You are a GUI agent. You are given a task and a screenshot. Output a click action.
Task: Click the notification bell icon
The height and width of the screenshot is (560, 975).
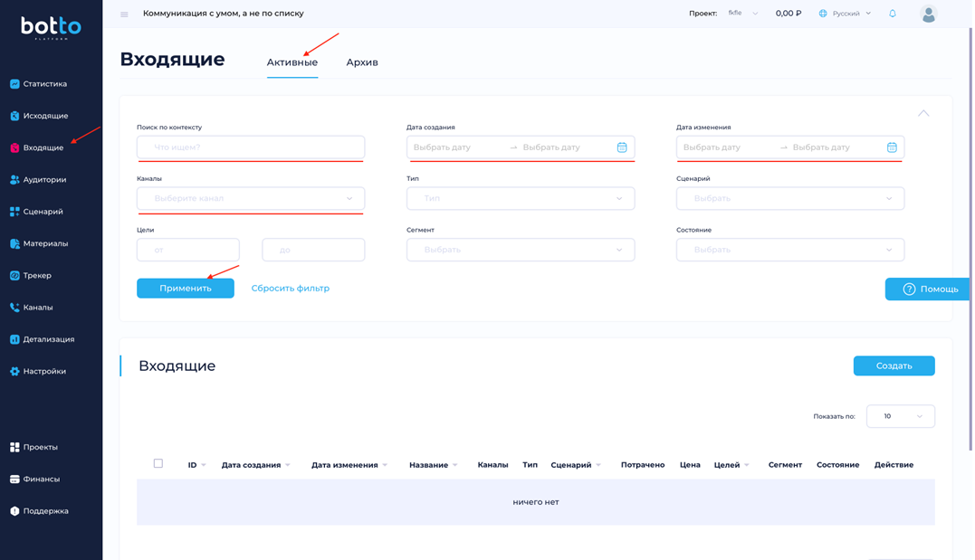point(893,13)
